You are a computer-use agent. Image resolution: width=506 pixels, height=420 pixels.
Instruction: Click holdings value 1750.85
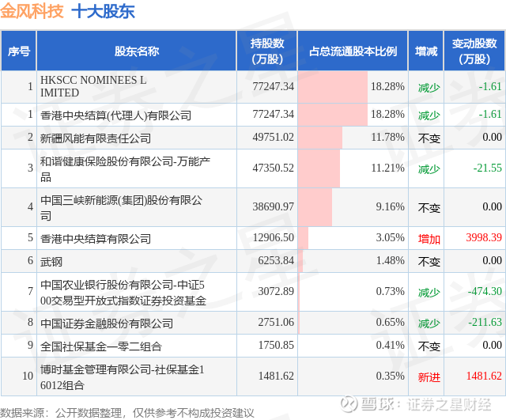[x=276, y=345]
